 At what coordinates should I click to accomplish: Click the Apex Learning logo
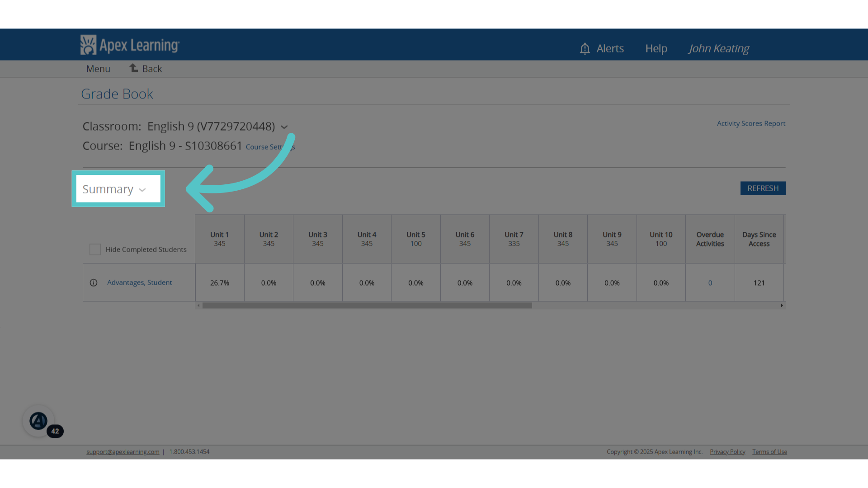point(130,45)
